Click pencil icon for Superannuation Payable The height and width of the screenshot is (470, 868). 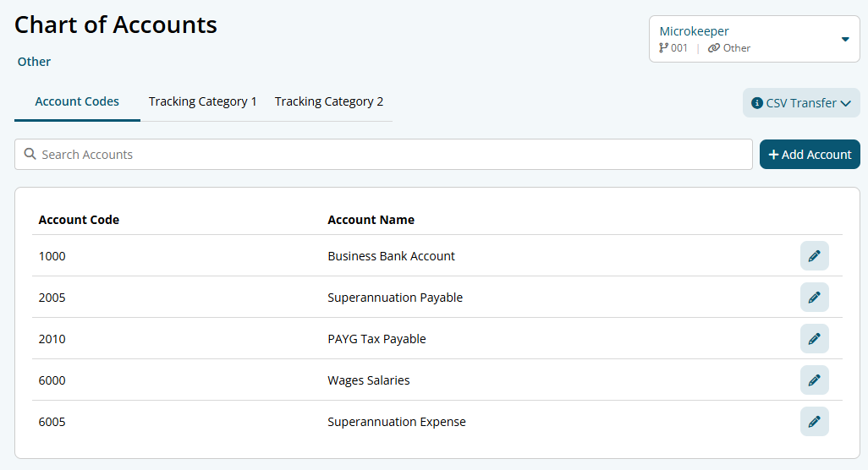click(814, 298)
